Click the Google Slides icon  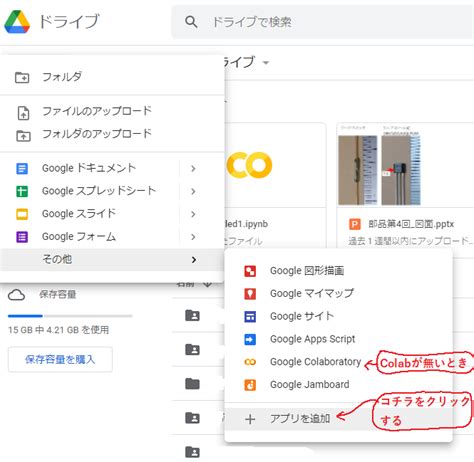point(22,214)
